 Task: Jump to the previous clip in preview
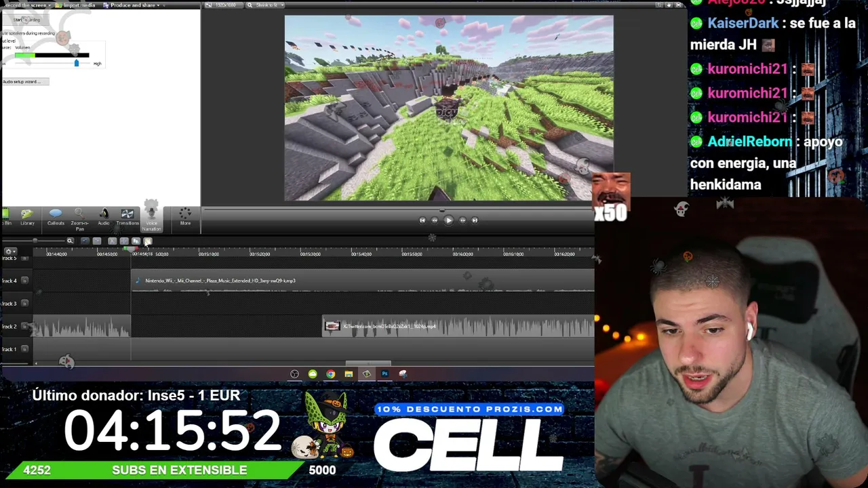pyautogui.click(x=422, y=220)
